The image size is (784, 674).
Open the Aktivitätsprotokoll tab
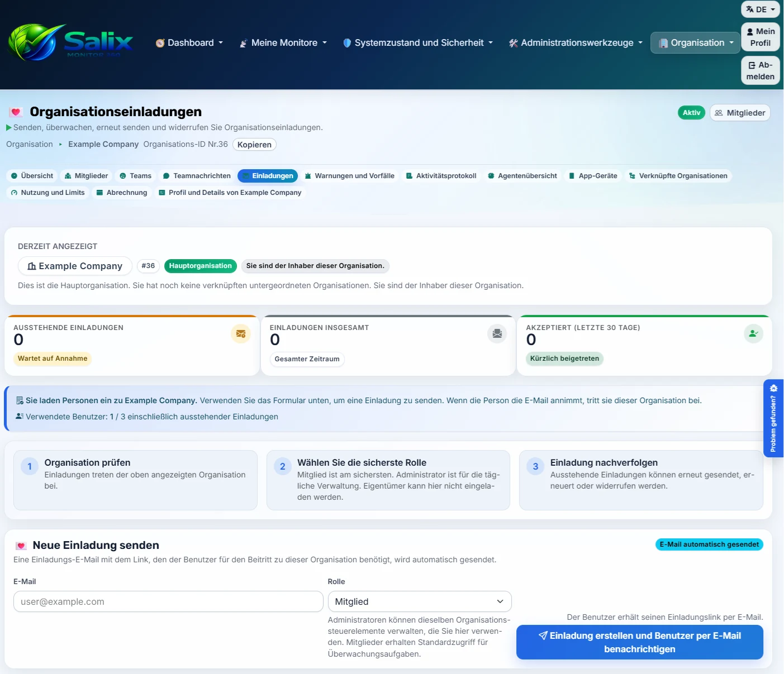(441, 176)
